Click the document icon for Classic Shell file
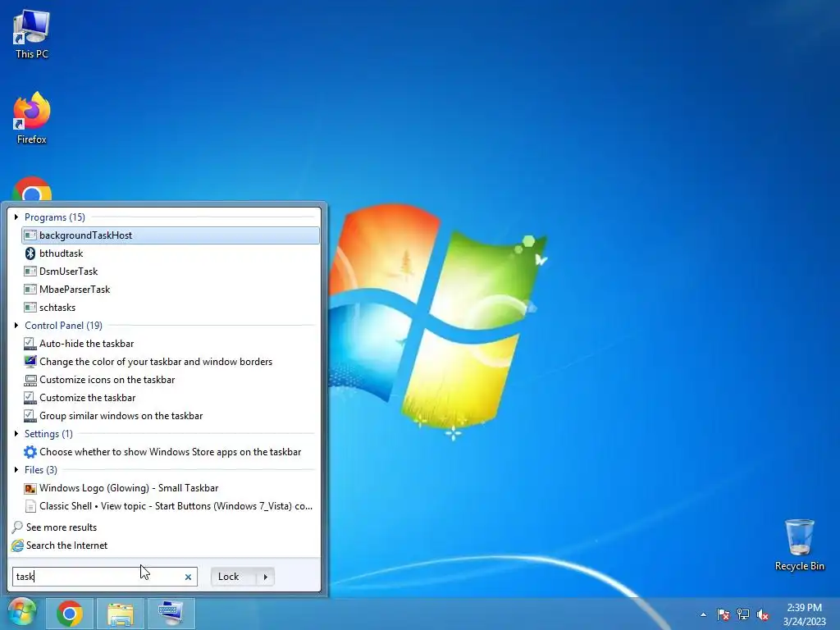Viewport: 840px width, 630px height. pos(30,505)
